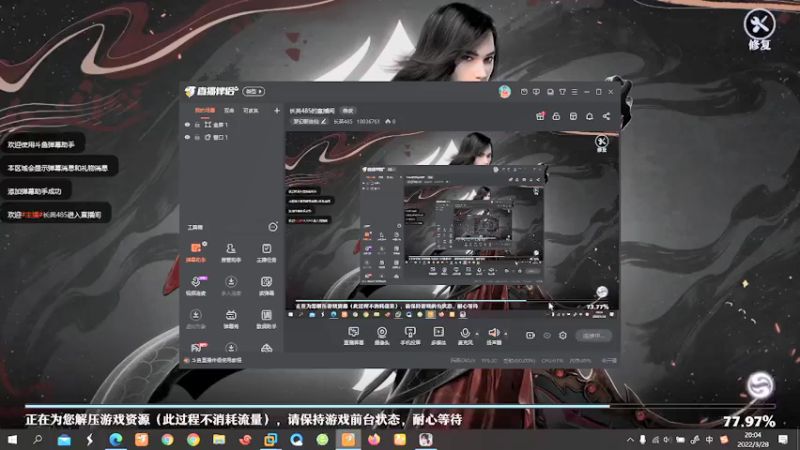Open taskbar search
Image resolution: width=800 pixels, height=450 pixels.
pos(37,439)
